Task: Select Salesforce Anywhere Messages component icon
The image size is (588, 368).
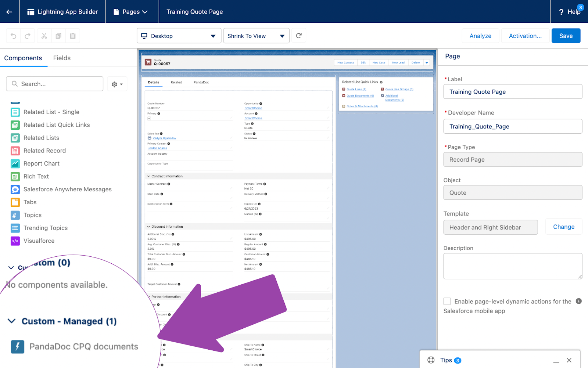Action: coord(15,189)
